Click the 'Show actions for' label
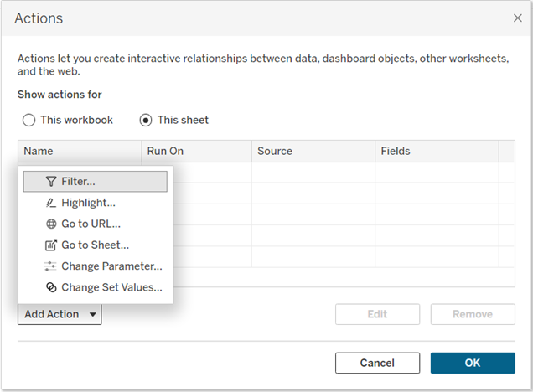 pos(60,95)
